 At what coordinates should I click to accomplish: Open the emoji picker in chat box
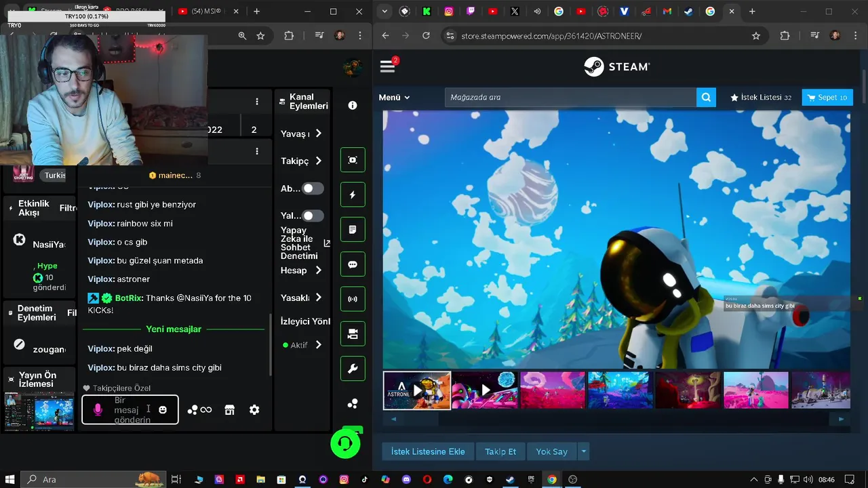[163, 410]
